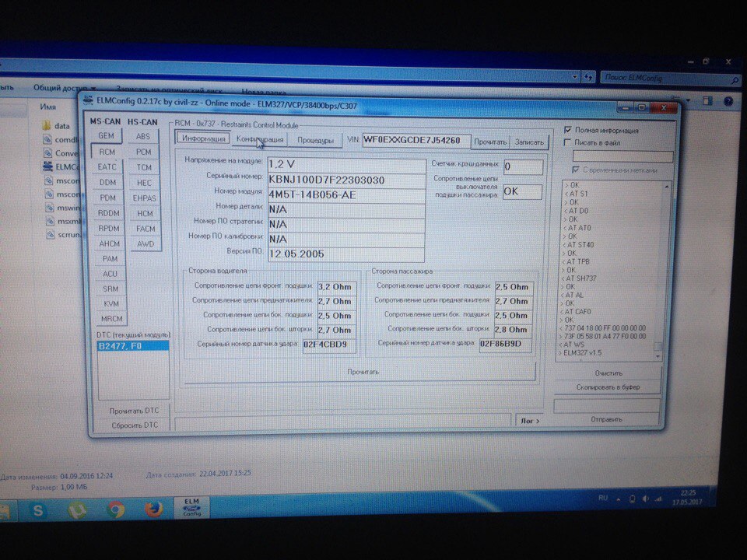Click the log scrollbar up arrow
The image size is (747, 560).
point(666,187)
